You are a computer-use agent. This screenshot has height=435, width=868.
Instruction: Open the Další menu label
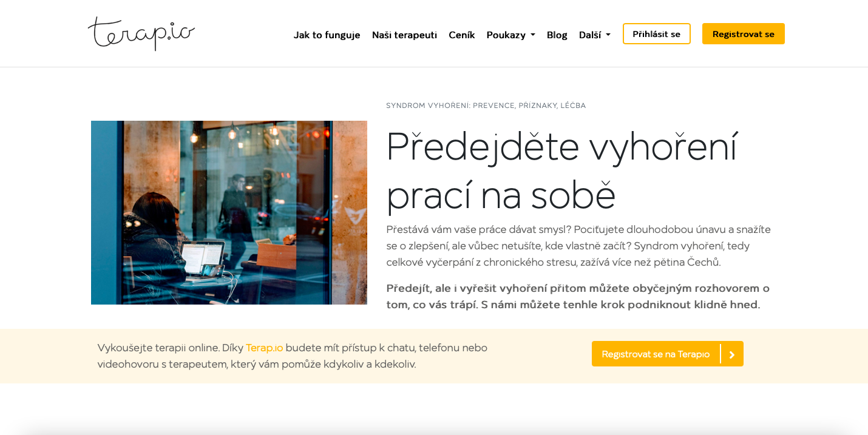click(x=589, y=35)
